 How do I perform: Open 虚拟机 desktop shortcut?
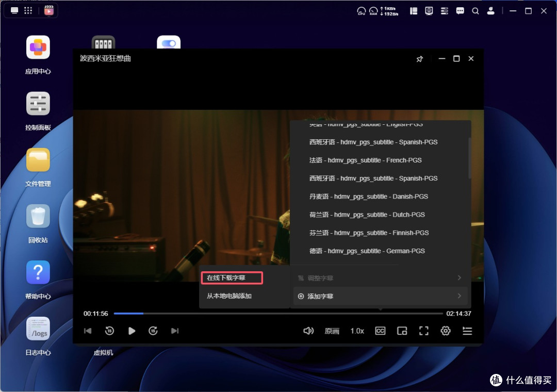(103, 353)
